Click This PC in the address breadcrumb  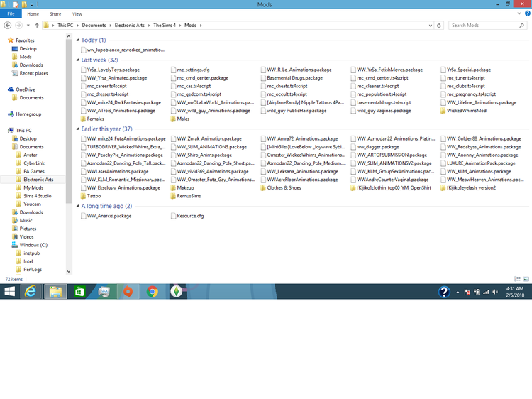coord(65,26)
